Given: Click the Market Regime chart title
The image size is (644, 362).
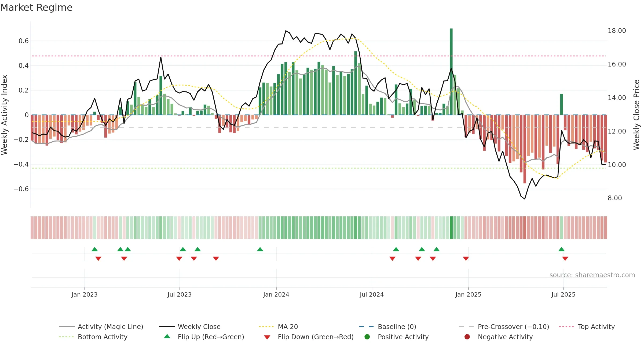Looking at the screenshot, I should point(36,8).
